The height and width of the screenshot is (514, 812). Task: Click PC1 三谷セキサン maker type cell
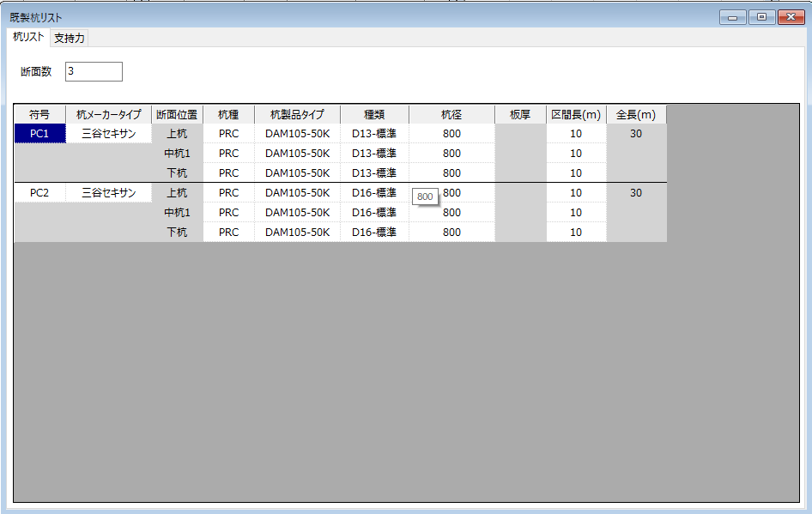tap(108, 134)
